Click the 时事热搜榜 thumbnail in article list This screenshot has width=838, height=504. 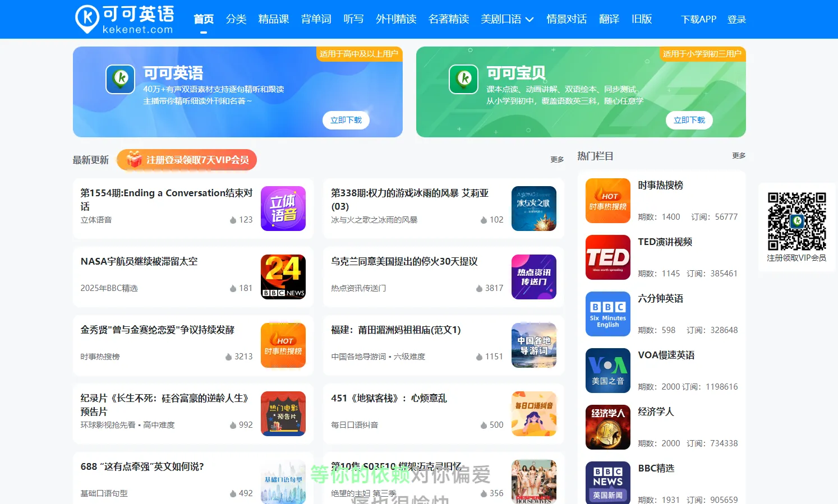(x=283, y=345)
